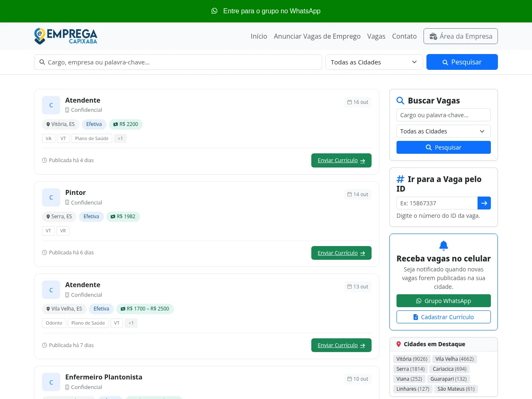Screen dimensions: 532x399
Task: Click the location pin in the Vila Velha, ES tag
Action: click(x=48, y=309)
